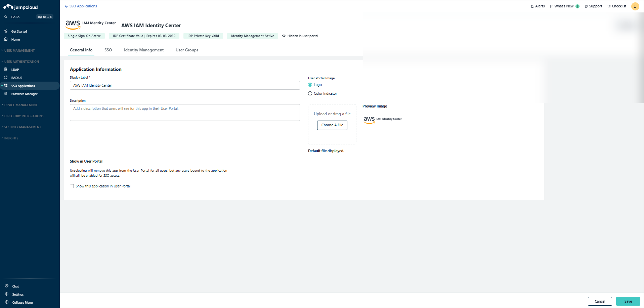The height and width of the screenshot is (308, 644).
Task: Switch to the SSO tab
Action: point(108,50)
